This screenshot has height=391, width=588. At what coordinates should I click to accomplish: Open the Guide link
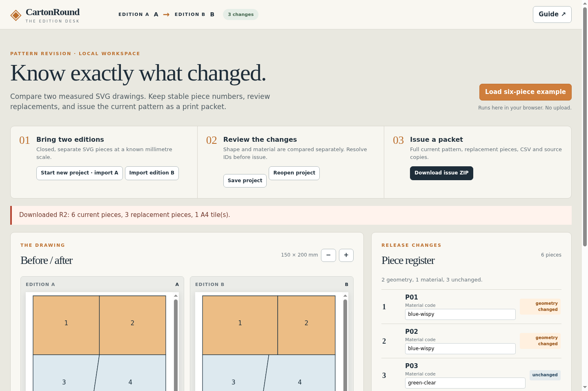tap(552, 14)
